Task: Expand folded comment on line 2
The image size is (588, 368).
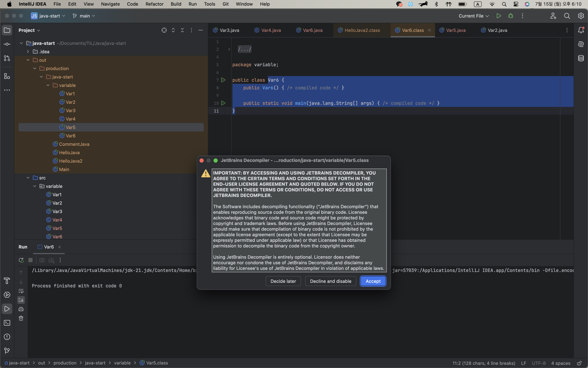Action: pos(229,49)
